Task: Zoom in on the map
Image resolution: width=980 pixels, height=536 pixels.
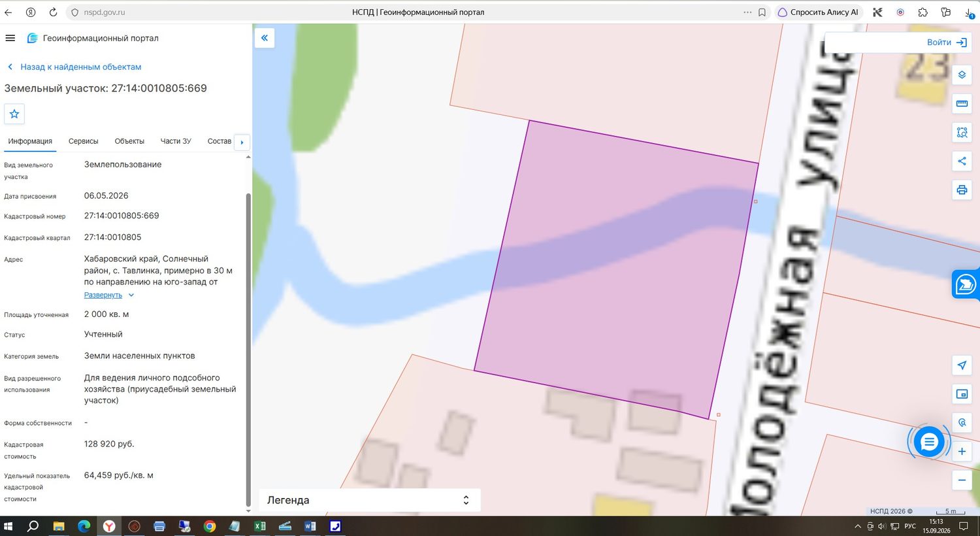Action: 962,451
